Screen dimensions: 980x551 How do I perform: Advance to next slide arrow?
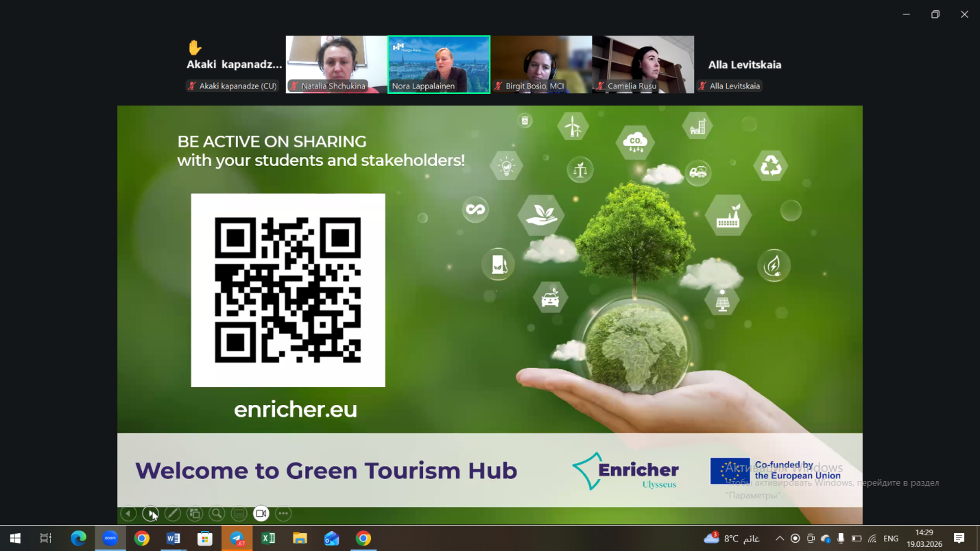[150, 513]
